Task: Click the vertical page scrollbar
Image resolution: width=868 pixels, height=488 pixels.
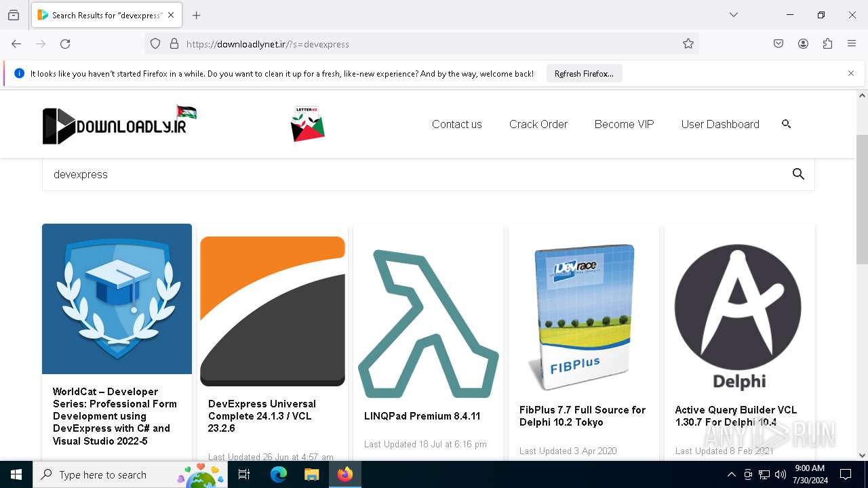Action: pos(862,200)
